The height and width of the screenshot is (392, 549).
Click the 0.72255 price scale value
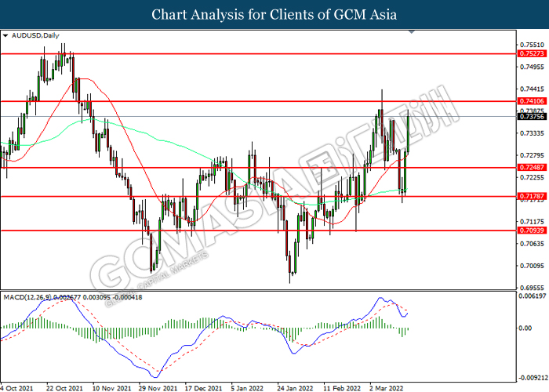pyautogui.click(x=533, y=177)
